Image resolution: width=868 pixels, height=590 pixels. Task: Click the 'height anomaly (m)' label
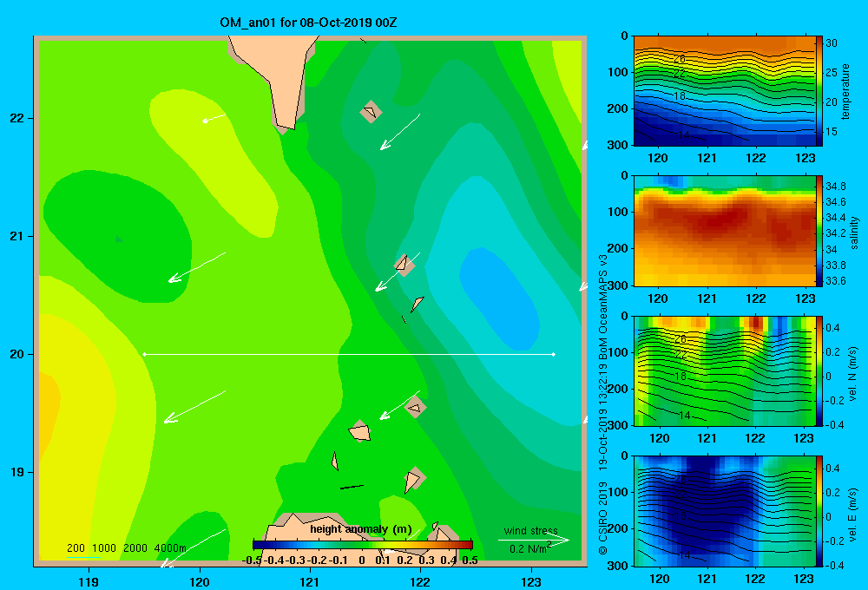point(361,529)
